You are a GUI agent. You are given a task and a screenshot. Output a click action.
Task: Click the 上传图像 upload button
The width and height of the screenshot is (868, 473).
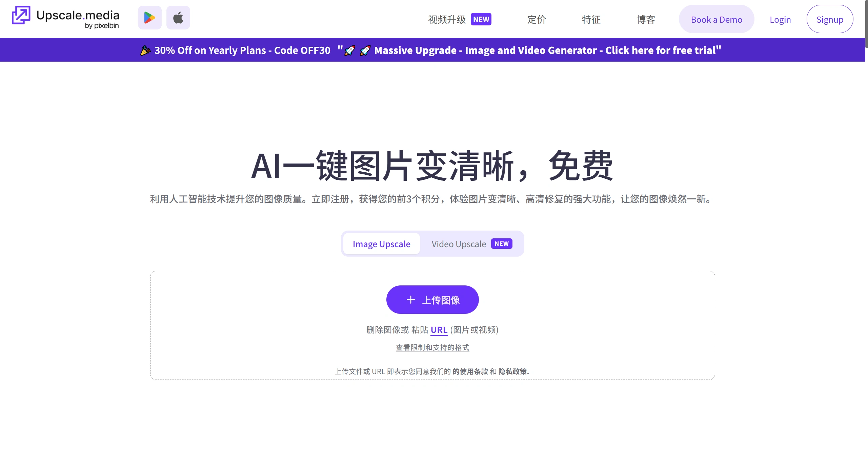coord(432,300)
